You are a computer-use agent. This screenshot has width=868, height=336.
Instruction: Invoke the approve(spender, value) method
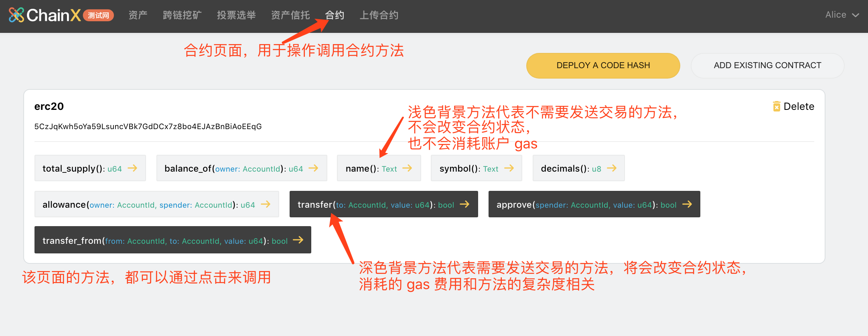coord(594,204)
